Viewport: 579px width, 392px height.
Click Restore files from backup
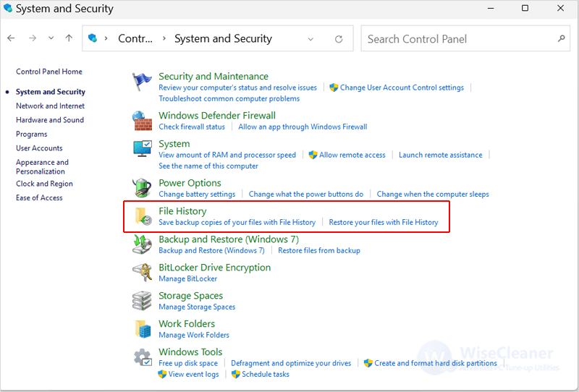pyautogui.click(x=319, y=251)
